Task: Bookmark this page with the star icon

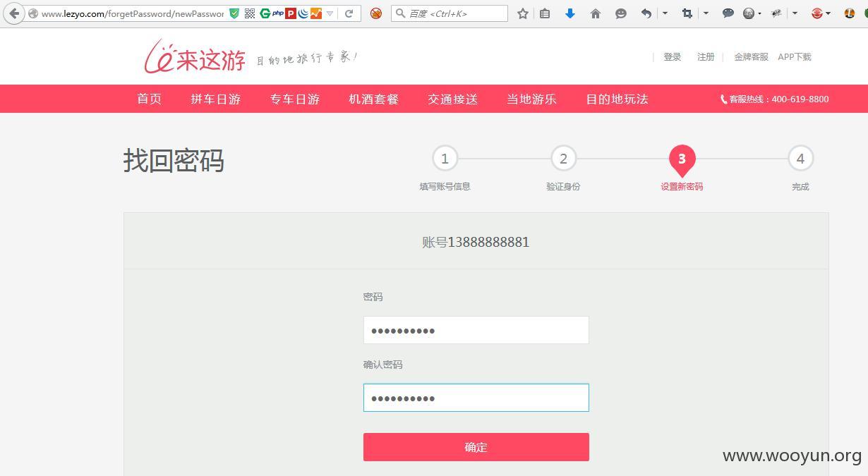Action: pyautogui.click(x=523, y=13)
